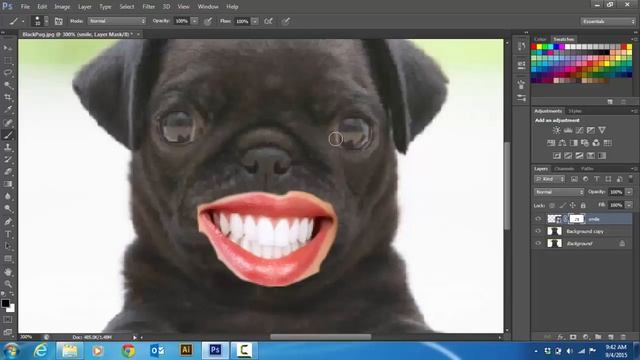Select the Eraser tool
Screen dimensions: 640x360
click(x=8, y=172)
